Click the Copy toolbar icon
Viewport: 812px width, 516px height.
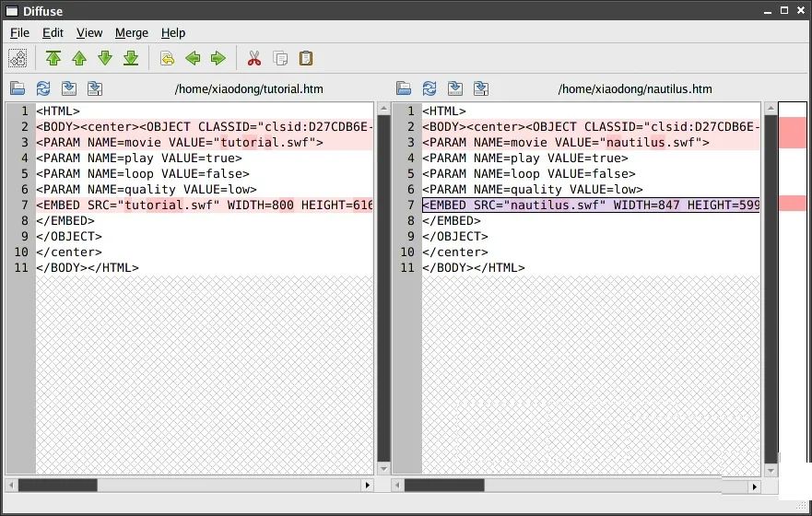280,58
